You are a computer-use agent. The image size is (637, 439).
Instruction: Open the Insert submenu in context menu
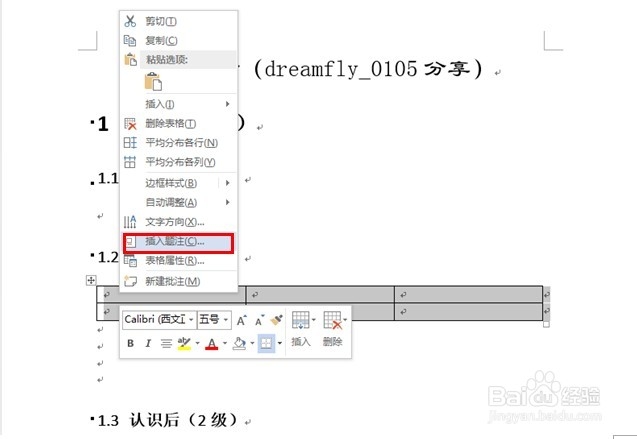click(179, 104)
